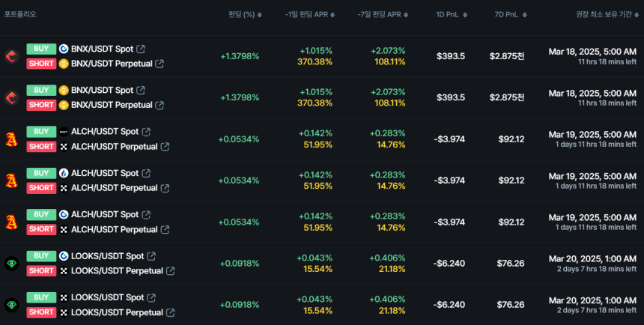The width and height of the screenshot is (644, 325).
Task: Click the BNX coin logo in Binance-spot row
Action: (x=11, y=97)
